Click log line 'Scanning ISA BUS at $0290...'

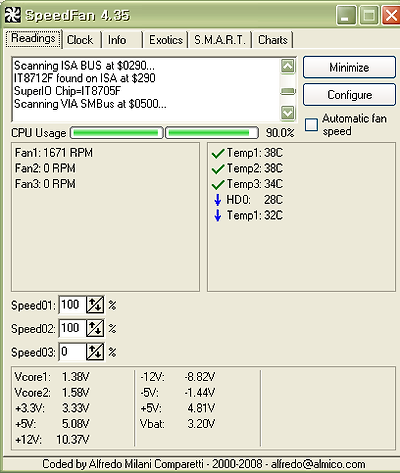coord(84,66)
